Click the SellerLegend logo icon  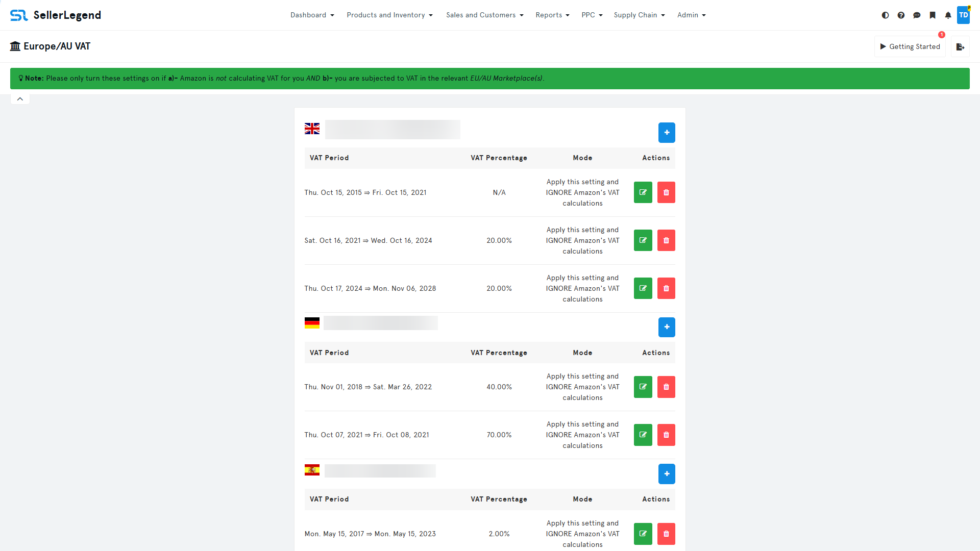(19, 15)
